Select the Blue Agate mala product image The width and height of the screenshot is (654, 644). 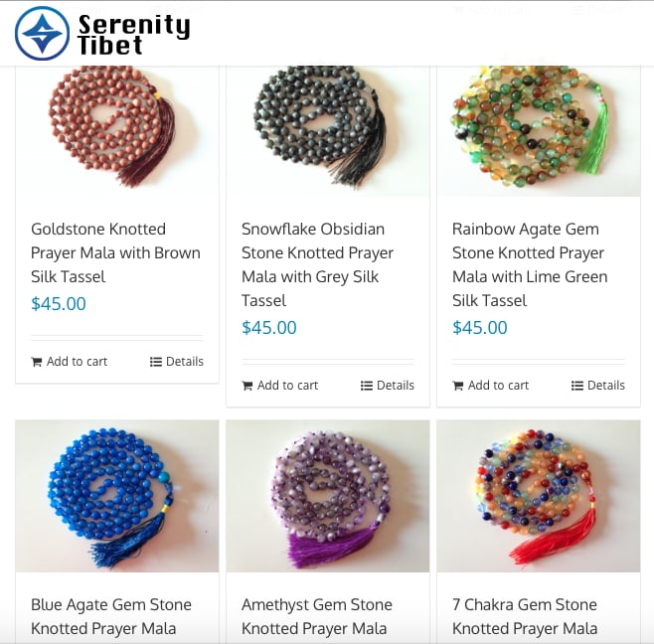click(x=117, y=496)
